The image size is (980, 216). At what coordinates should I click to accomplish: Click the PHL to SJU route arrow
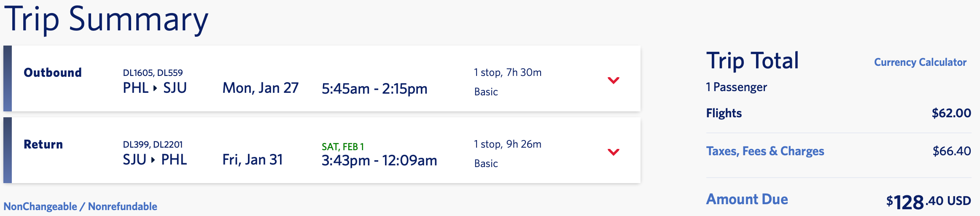coord(155,88)
